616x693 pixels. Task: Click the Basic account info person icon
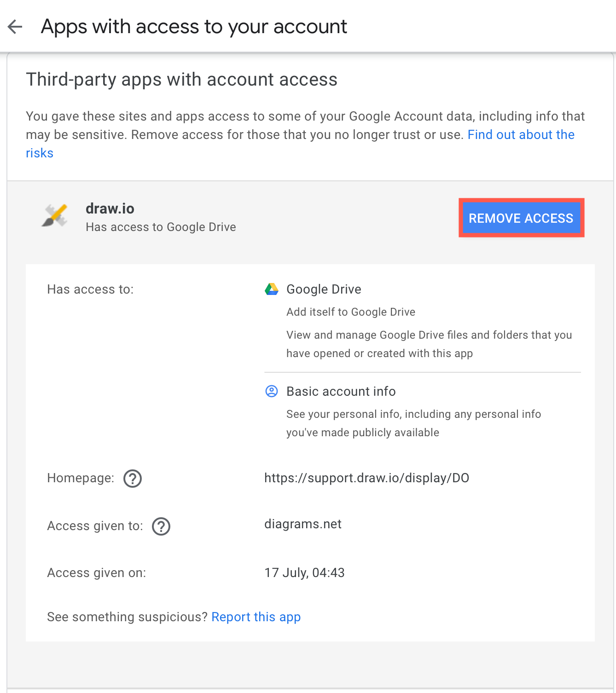(x=272, y=391)
